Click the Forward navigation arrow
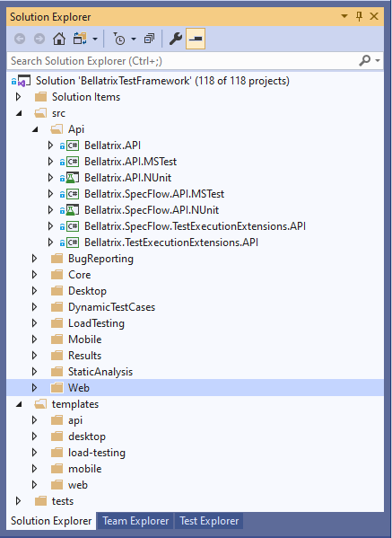The image size is (392, 538). coord(39,39)
